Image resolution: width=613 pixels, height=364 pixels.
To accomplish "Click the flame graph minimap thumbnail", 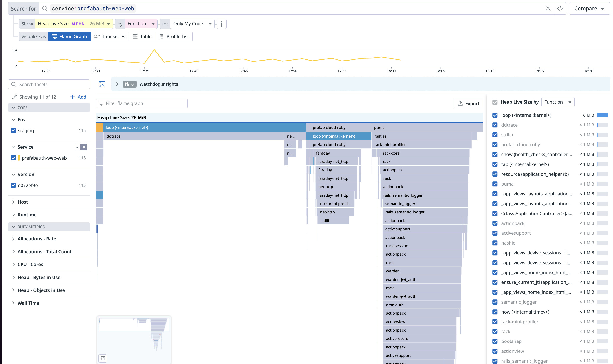I will 134,340.
